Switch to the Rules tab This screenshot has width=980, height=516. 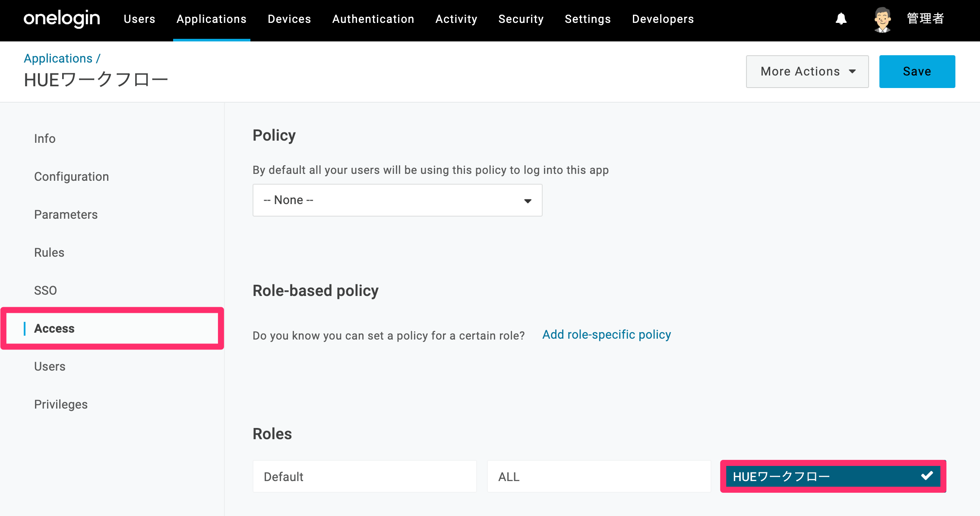point(49,252)
